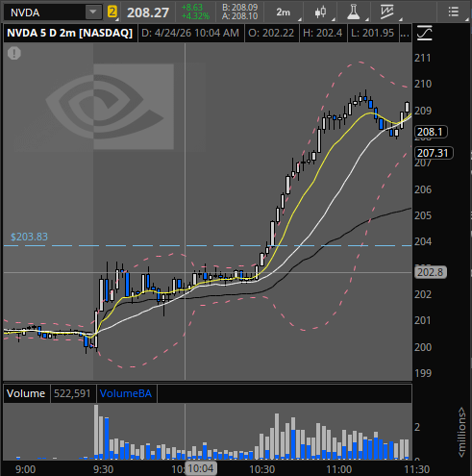Click the 11:00 time axis label
Viewport: 472px width, 476px height.
(x=339, y=469)
